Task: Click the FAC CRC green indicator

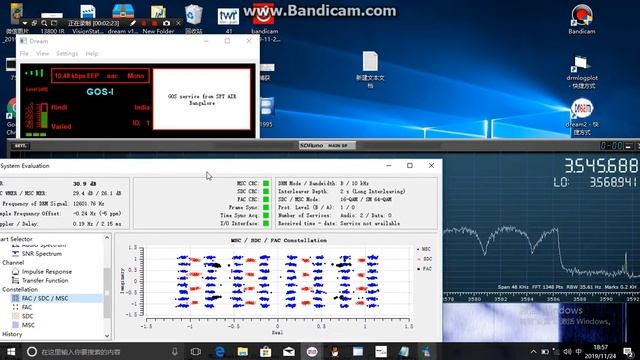Action: [266, 199]
